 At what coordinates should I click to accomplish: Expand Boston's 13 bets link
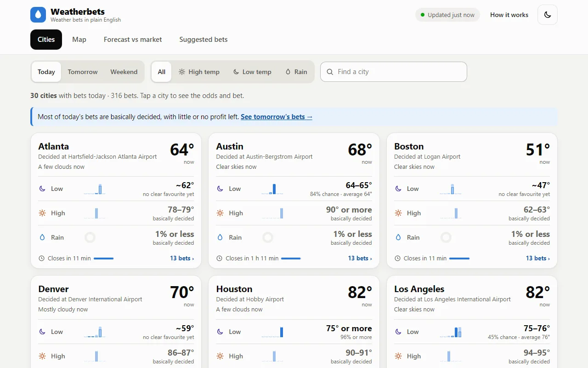point(538,259)
